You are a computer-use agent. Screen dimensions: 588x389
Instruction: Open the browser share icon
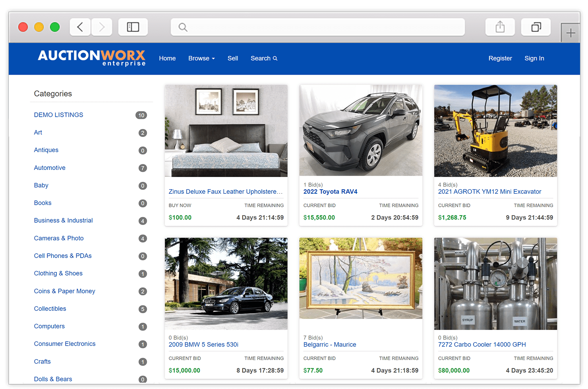[500, 27]
